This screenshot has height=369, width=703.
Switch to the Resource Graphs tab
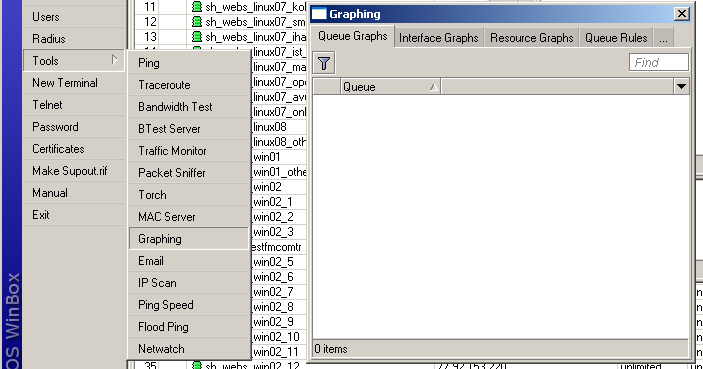[531, 38]
